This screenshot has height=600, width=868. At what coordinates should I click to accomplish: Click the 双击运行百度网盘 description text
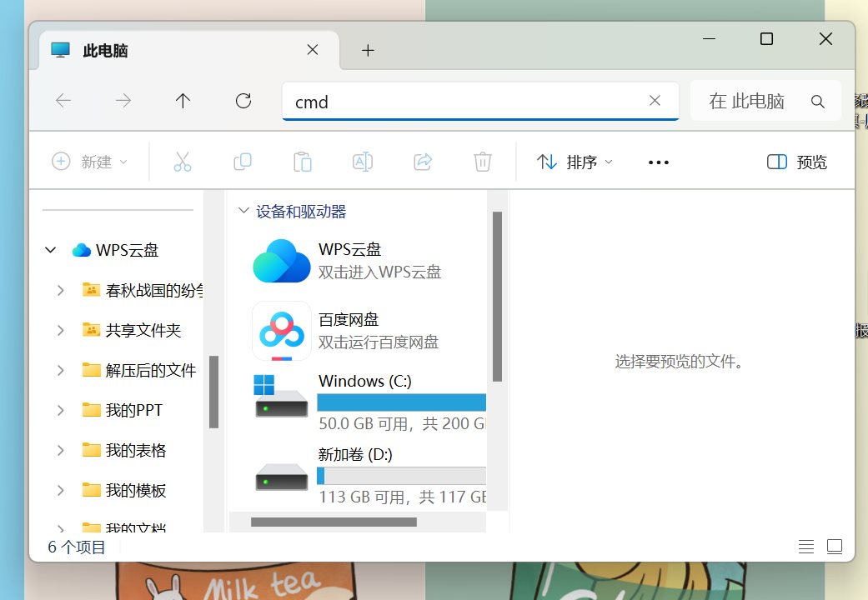378,342
